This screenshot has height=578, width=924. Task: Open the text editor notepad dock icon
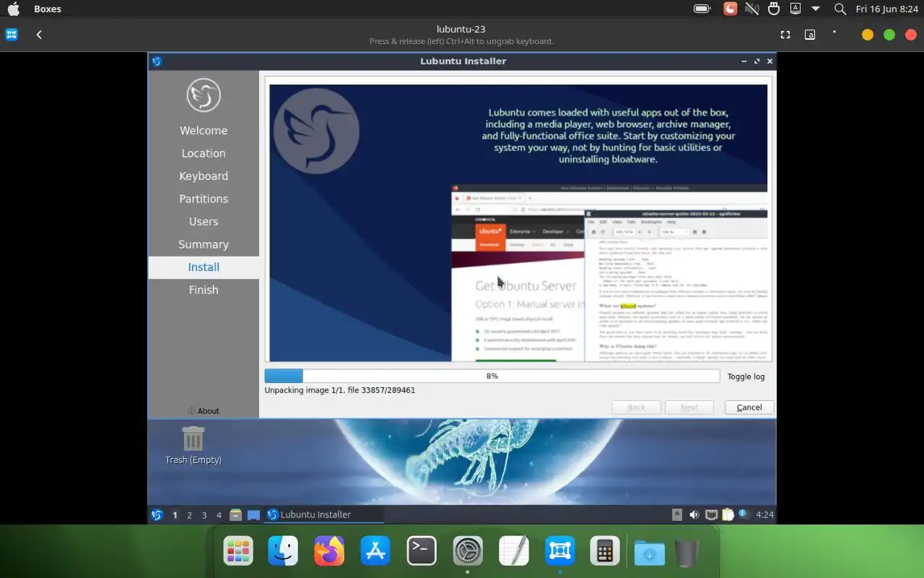coord(514,551)
